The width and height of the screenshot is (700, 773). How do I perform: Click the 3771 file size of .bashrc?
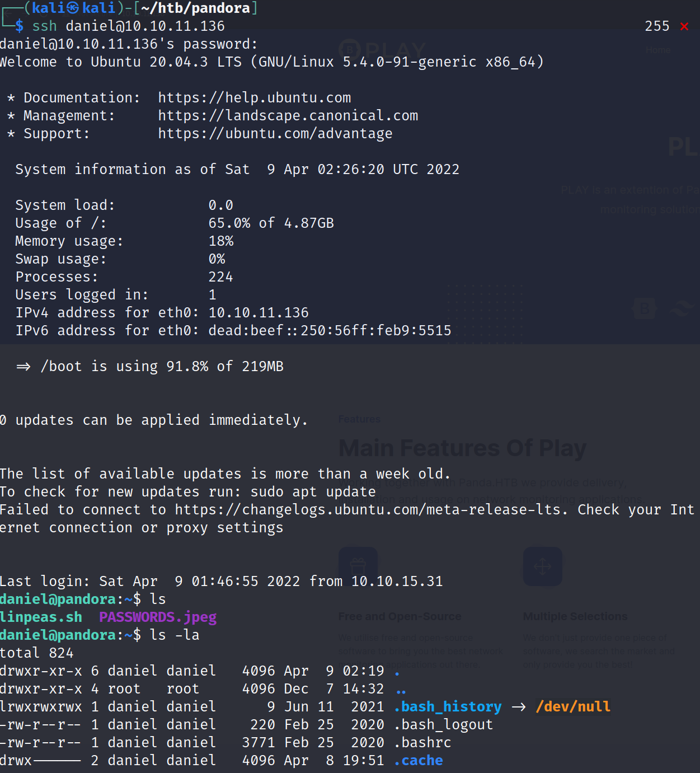[x=259, y=743]
